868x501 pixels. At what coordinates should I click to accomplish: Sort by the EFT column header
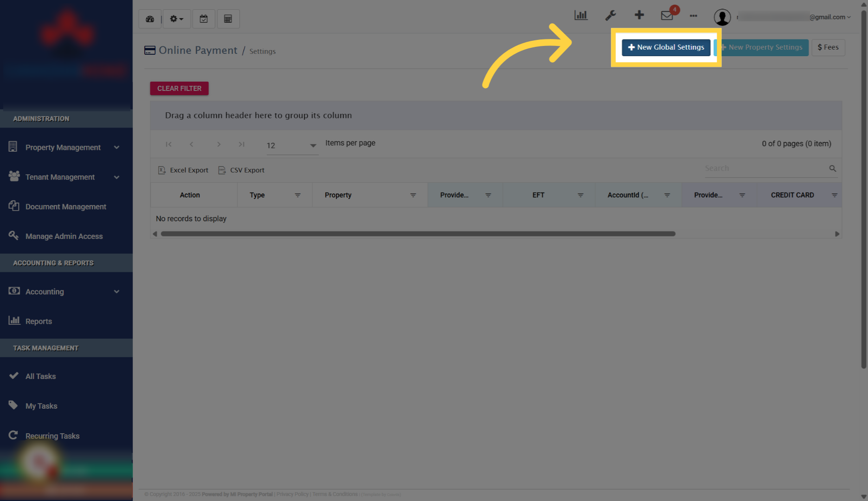pyautogui.click(x=538, y=195)
